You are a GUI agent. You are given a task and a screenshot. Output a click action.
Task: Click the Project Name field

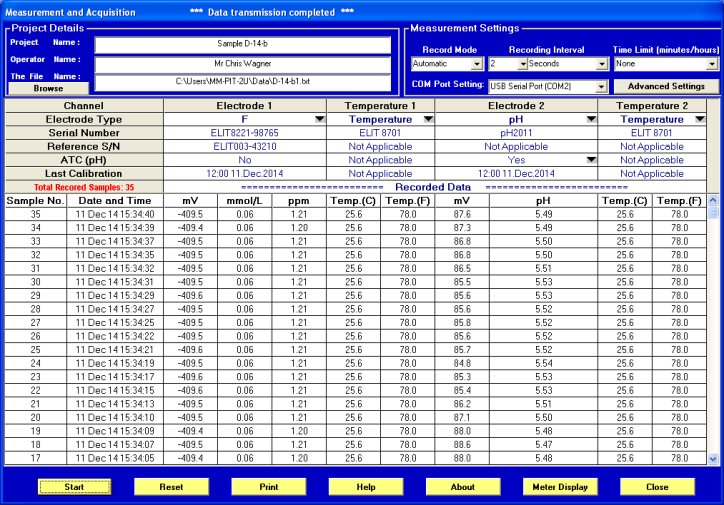[x=243, y=44]
